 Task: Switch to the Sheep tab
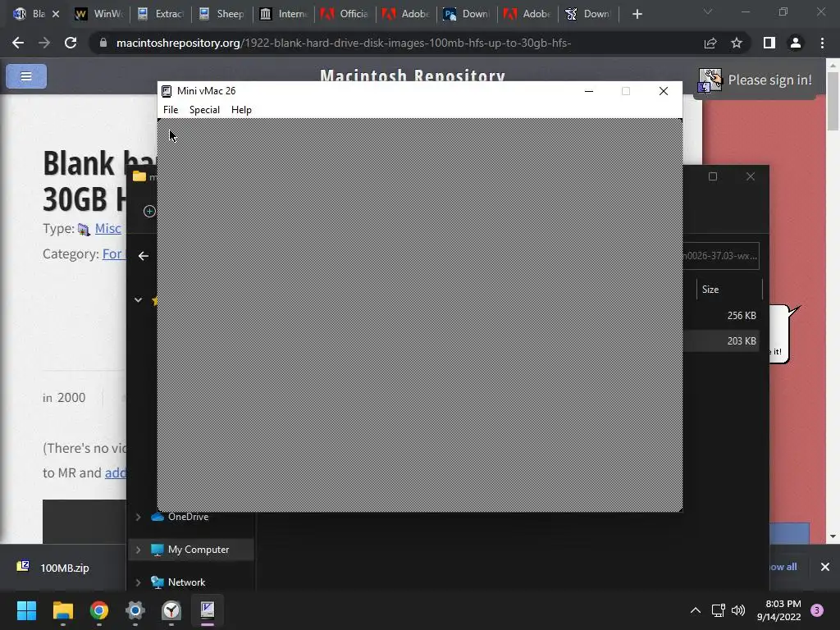(221, 14)
